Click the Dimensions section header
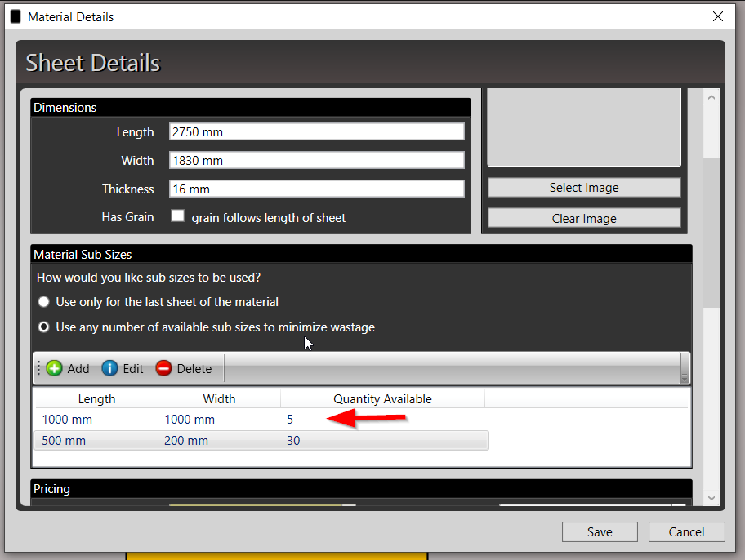Screen dimensions: 745x560 pos(251,107)
